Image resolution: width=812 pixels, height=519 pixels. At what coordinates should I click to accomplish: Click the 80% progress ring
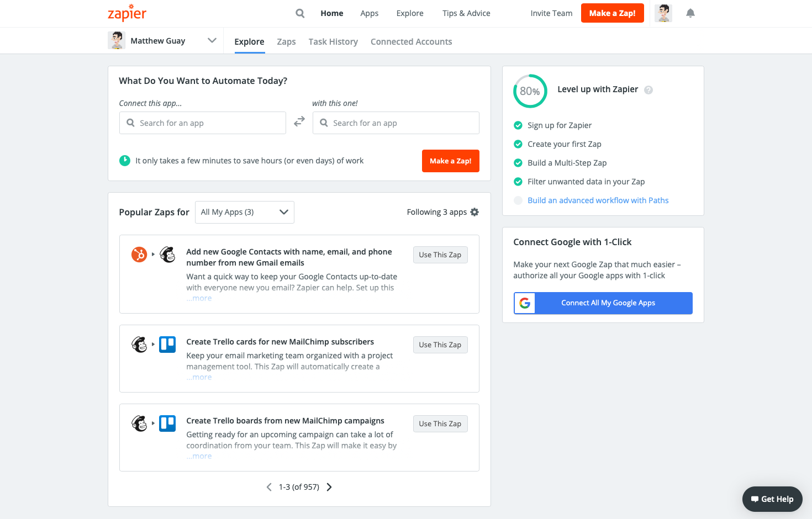point(530,91)
